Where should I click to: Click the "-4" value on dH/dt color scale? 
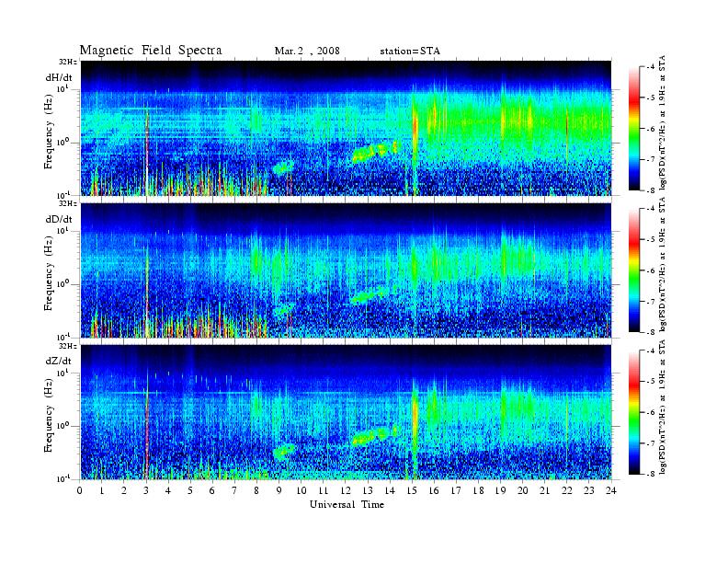650,67
